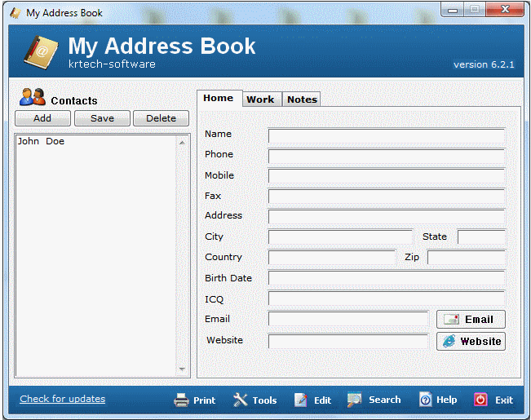Click the Edit label in bottom bar

[322, 400]
